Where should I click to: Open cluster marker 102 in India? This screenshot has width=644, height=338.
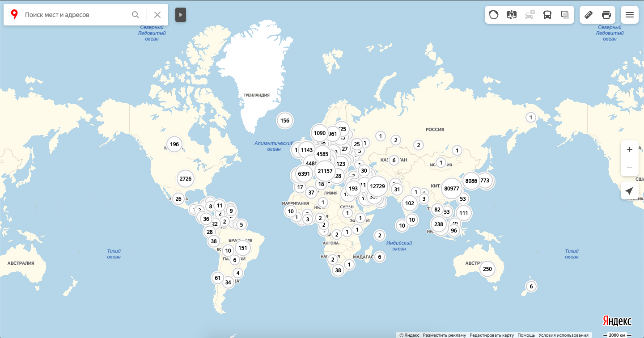tap(410, 203)
